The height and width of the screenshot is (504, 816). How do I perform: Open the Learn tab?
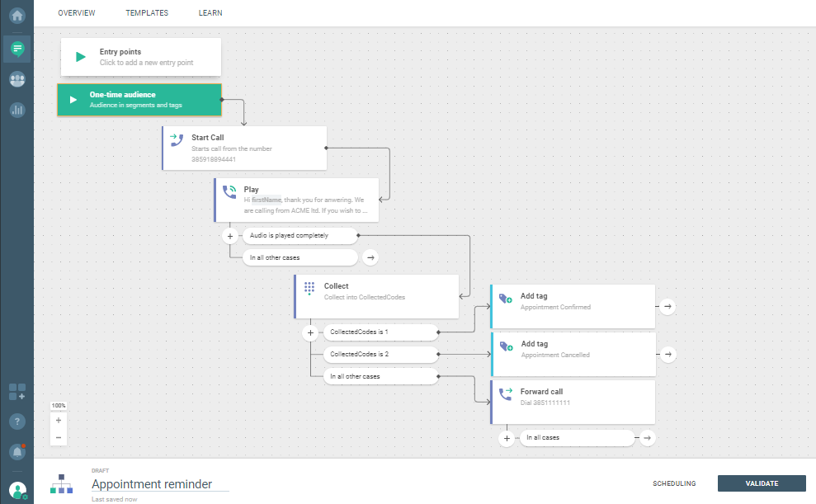tap(210, 13)
